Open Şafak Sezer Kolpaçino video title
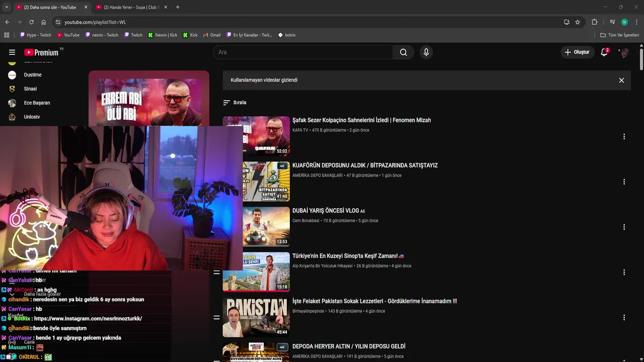 pos(361,120)
